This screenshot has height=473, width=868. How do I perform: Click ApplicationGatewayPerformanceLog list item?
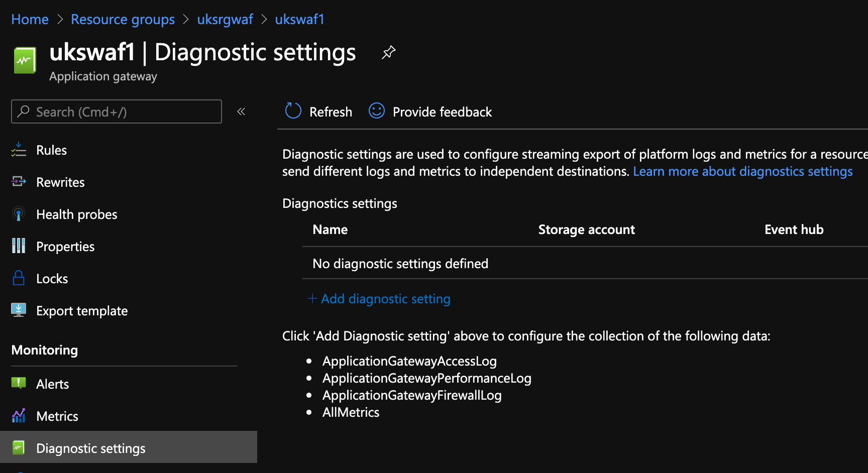(427, 378)
